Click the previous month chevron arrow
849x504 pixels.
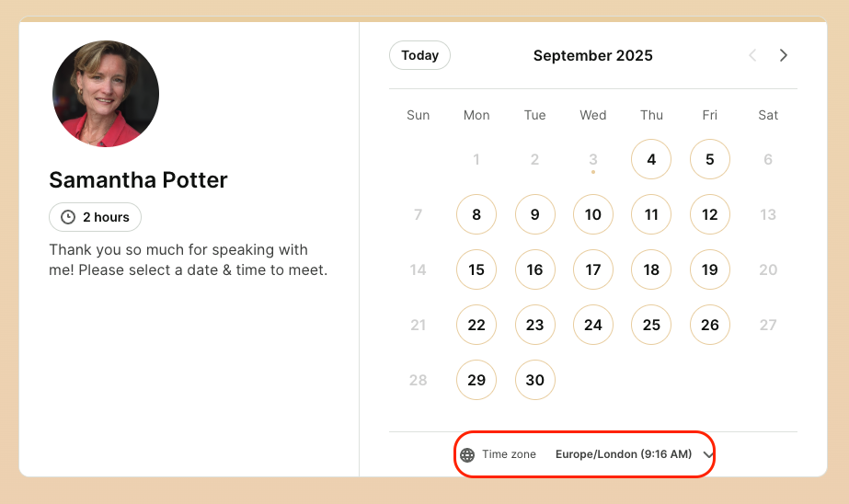tap(752, 55)
